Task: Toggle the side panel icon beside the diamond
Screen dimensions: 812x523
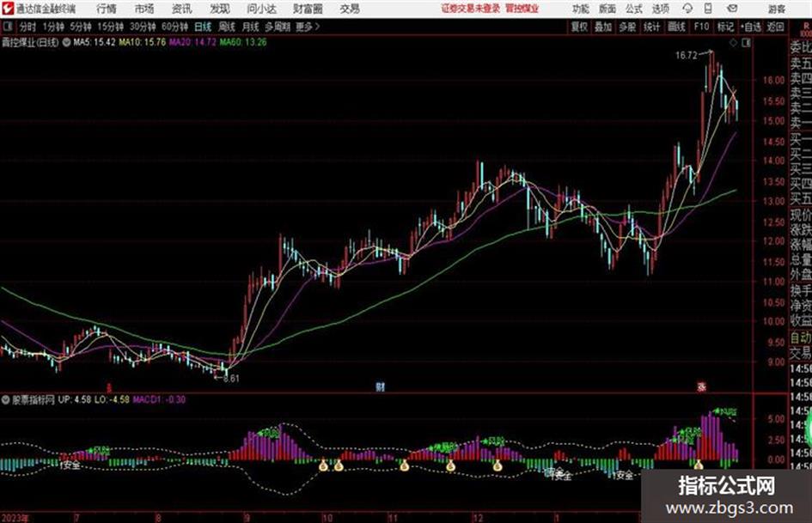Action: (x=746, y=43)
